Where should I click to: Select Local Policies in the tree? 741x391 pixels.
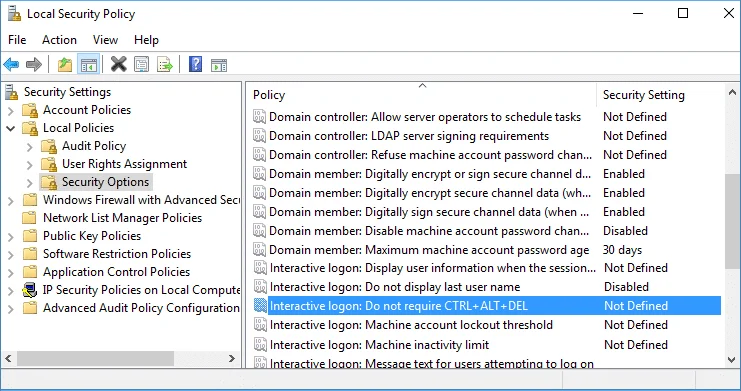pyautogui.click(x=78, y=128)
